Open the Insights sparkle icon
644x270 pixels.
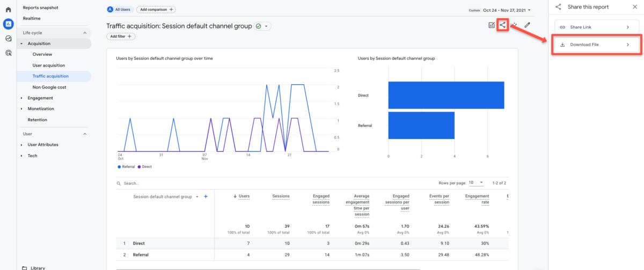coord(515,25)
